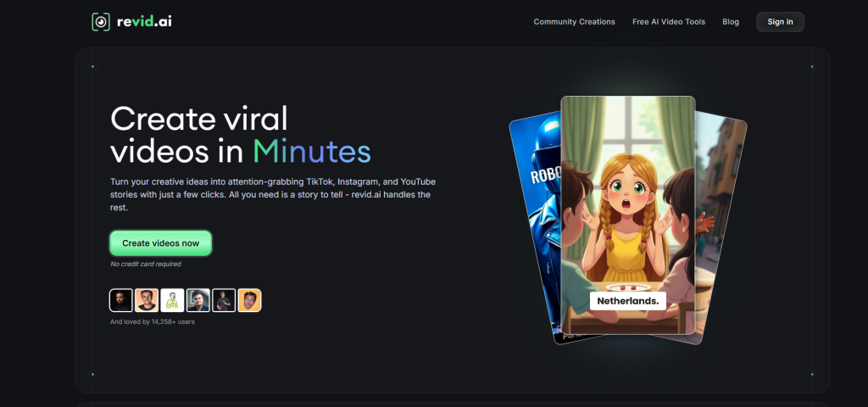Click the revid.ai camera logo icon

pos(101,21)
